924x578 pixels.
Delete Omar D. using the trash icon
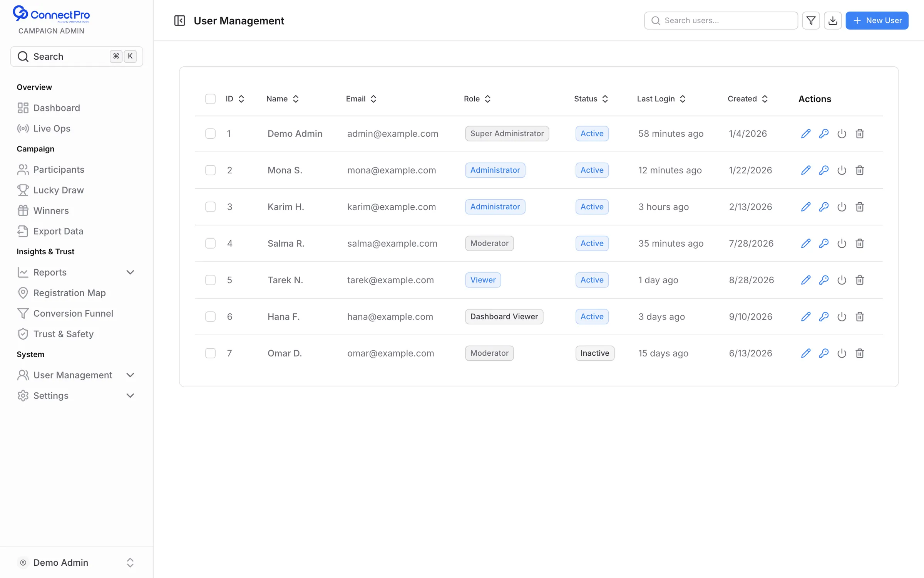[x=860, y=353]
